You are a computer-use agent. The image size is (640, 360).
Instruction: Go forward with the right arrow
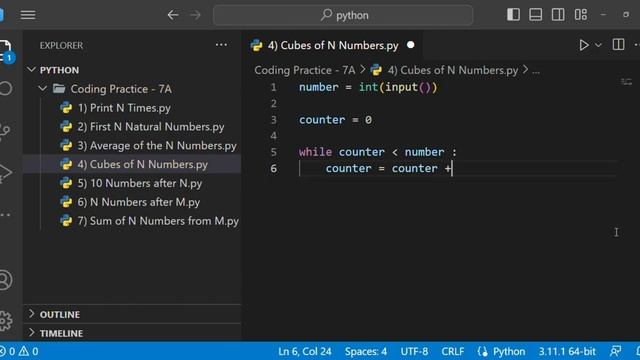coord(196,15)
